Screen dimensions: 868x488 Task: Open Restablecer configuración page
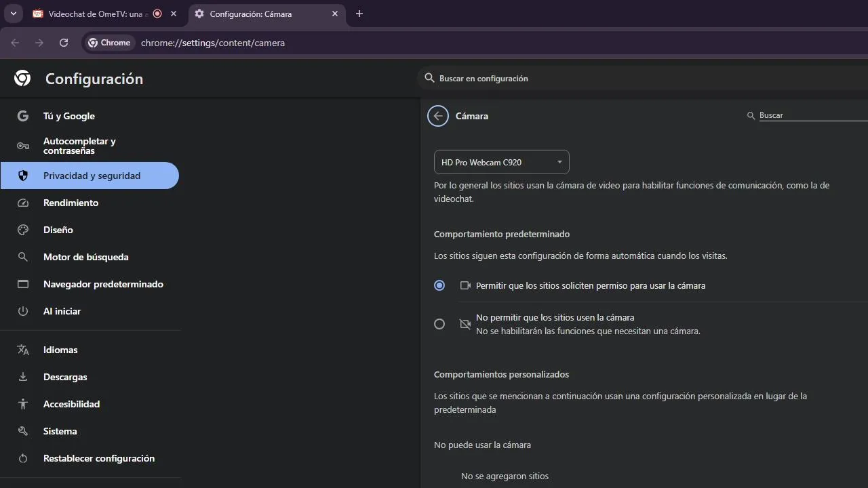point(98,458)
